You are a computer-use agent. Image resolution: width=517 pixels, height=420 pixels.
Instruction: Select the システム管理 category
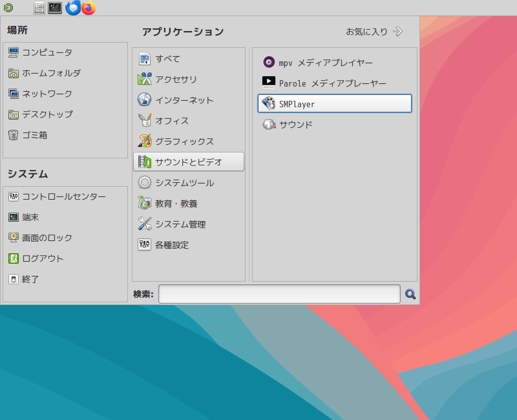189,224
